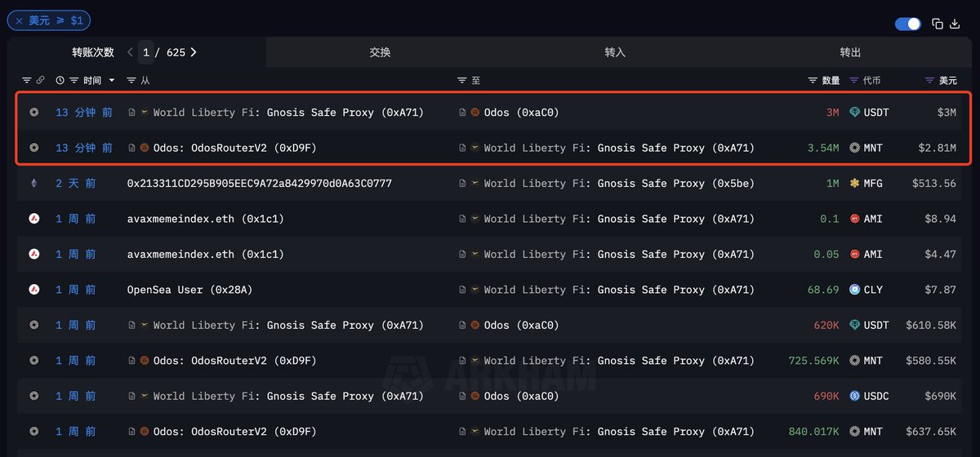
Task: Open the 2 天 前 transaction link
Action: (x=76, y=184)
